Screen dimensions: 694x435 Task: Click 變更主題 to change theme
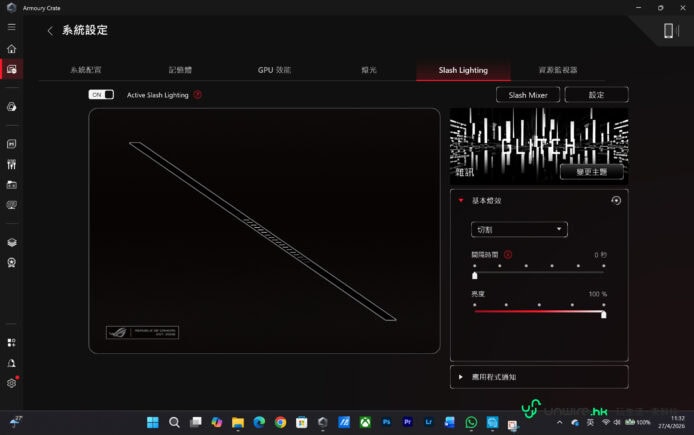(x=591, y=172)
